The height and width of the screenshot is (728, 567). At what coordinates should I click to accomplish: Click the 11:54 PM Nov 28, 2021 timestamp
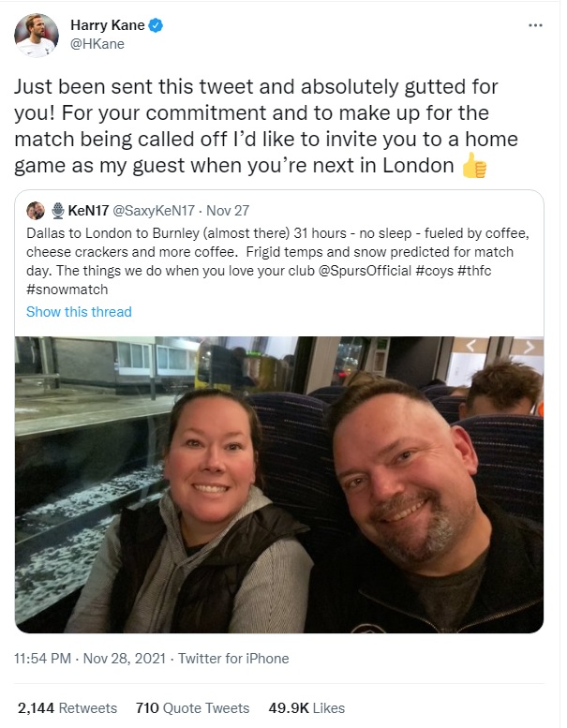(x=90, y=659)
